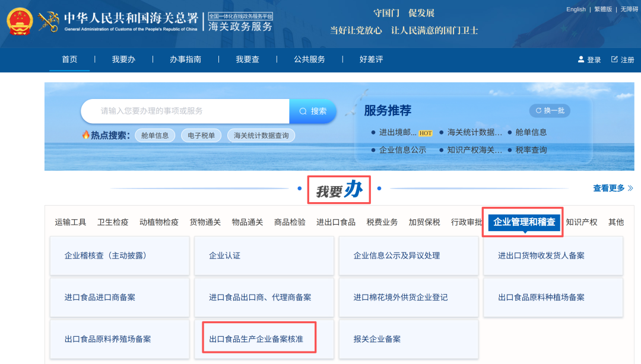The image size is (641, 364).
Task: Select the 货物通关 category tab
Action: point(205,222)
